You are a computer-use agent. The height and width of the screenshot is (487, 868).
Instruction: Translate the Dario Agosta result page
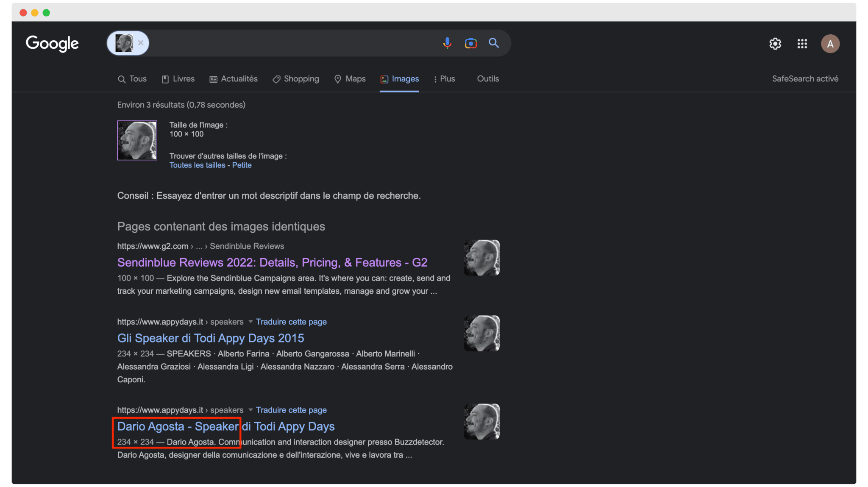click(291, 410)
